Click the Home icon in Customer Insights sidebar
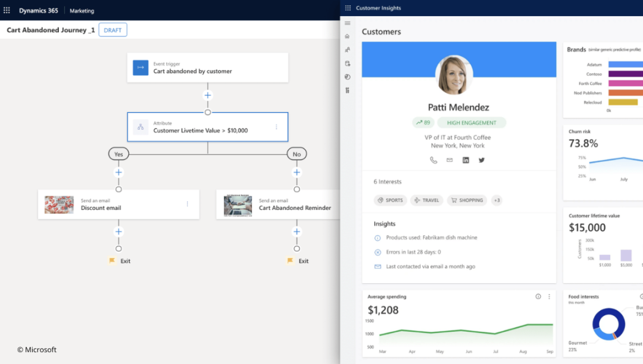643x364 pixels. coord(347,36)
